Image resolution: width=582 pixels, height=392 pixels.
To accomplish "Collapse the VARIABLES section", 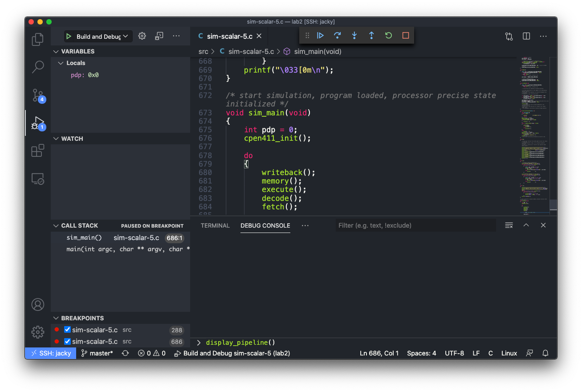I will click(x=56, y=51).
